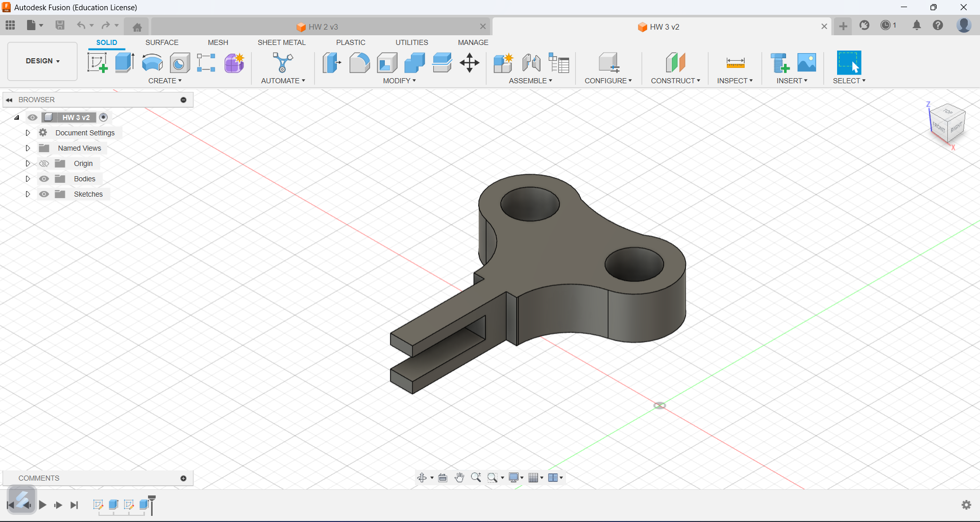
Task: Add a new design tab
Action: tap(843, 26)
